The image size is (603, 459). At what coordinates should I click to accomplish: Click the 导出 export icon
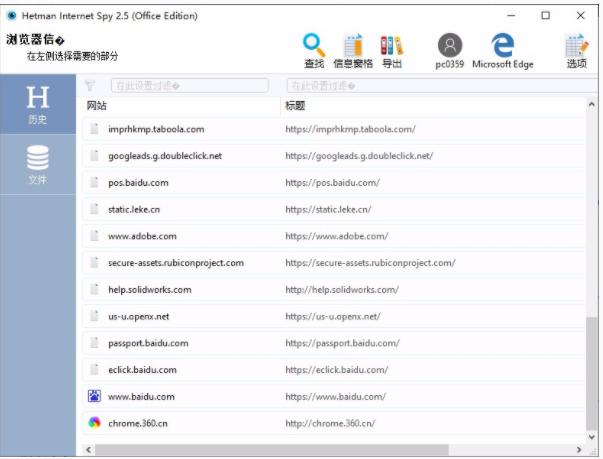[392, 46]
